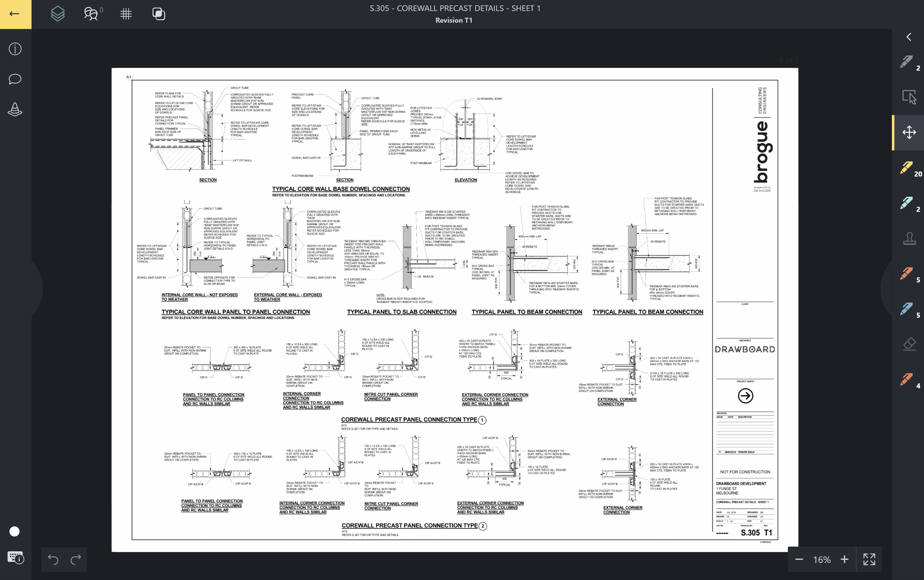Open the layers panel icon
The width and height of the screenshot is (924, 580).
58,14
